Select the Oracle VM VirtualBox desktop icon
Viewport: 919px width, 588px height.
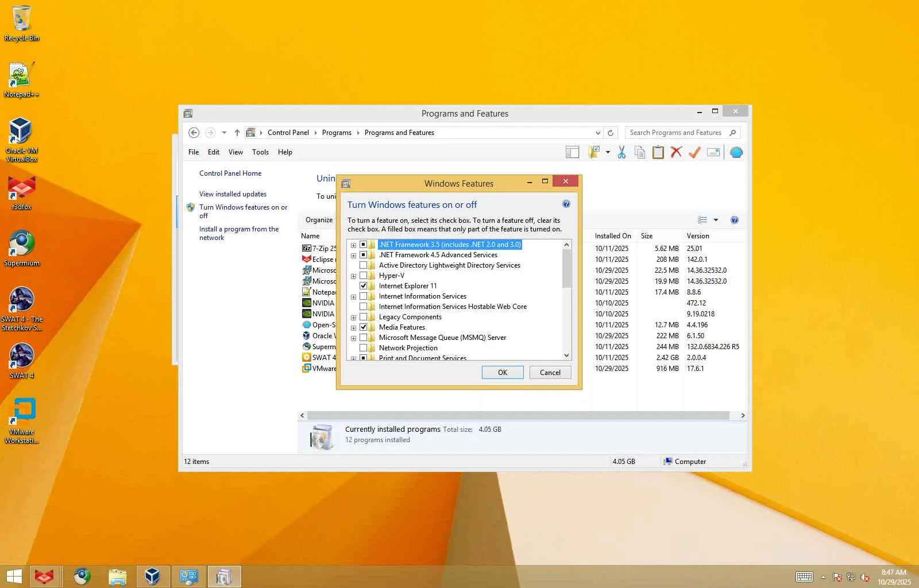(22, 140)
